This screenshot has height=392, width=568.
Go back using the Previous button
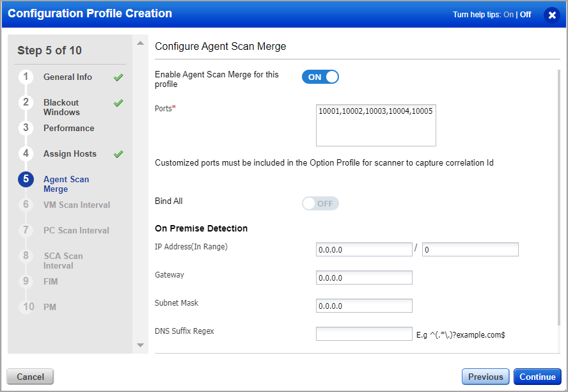click(485, 377)
